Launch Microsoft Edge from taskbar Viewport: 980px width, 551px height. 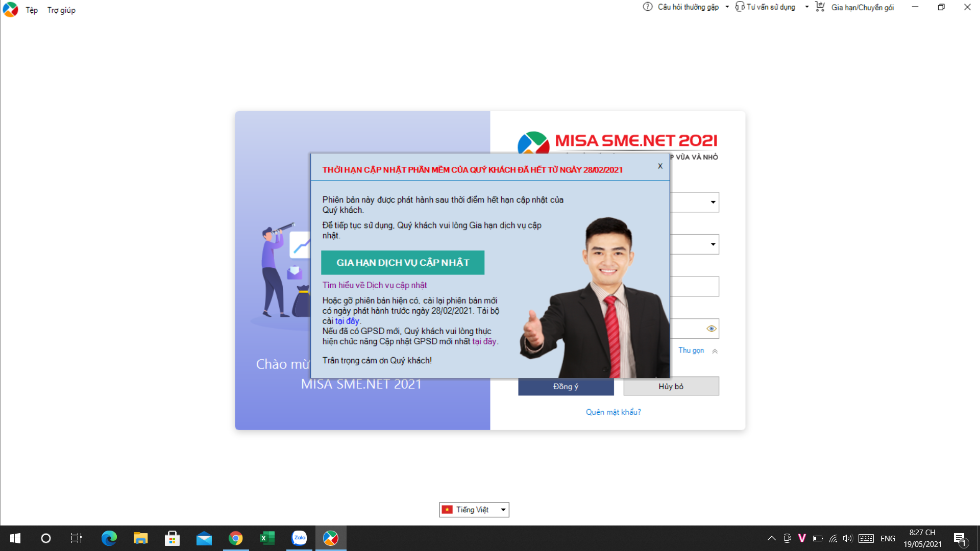pos(109,538)
